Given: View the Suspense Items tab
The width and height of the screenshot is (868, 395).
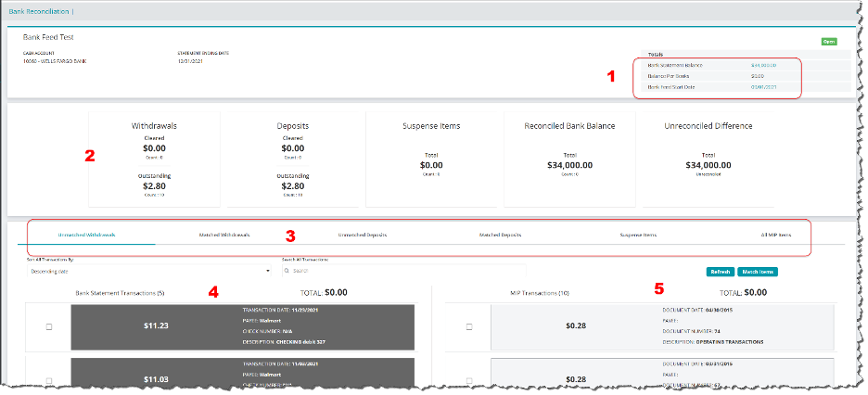Looking at the screenshot, I should 638,236.
